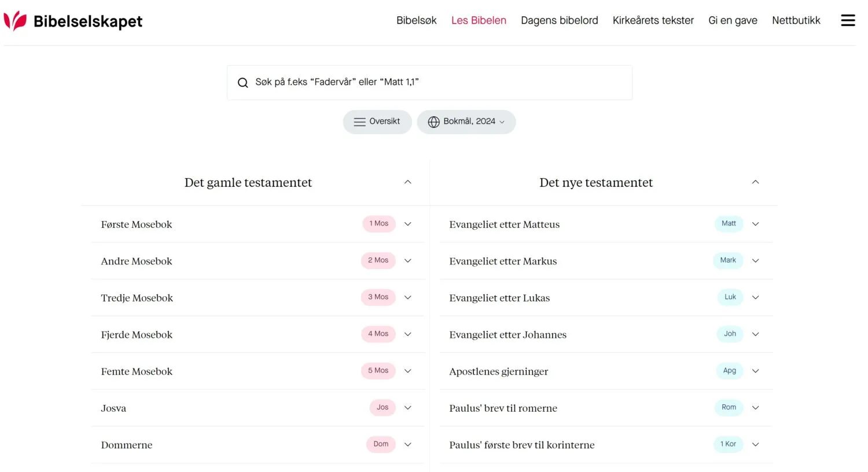The height and width of the screenshot is (472, 868).
Task: Collapse Det nye testamentet section
Action: (755, 182)
